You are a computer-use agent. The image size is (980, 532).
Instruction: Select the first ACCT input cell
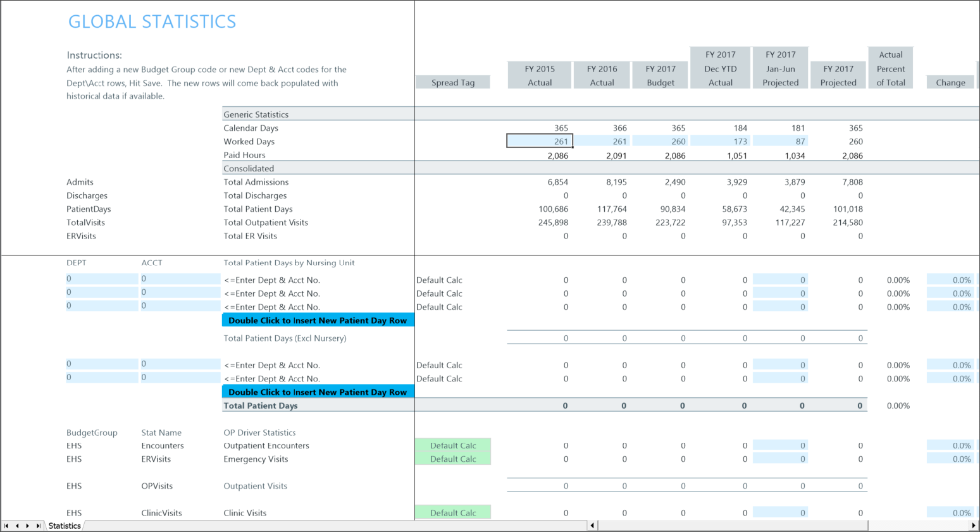click(180, 279)
